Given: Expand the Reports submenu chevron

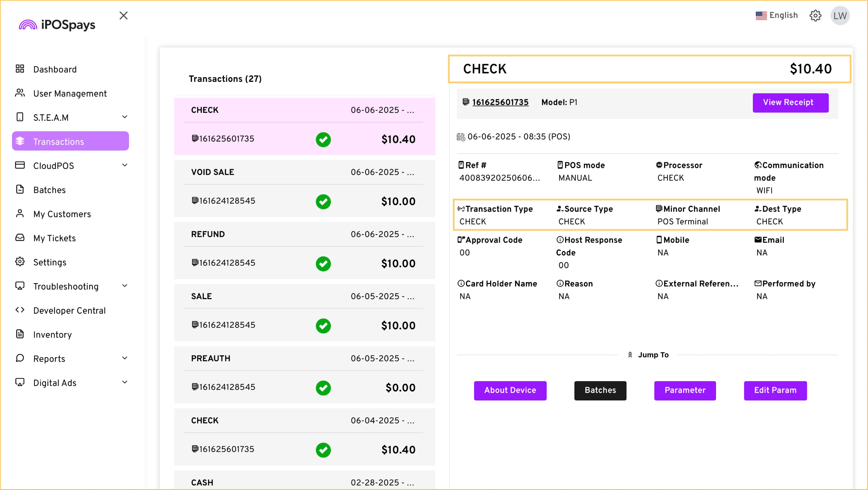Looking at the screenshot, I should [125, 358].
